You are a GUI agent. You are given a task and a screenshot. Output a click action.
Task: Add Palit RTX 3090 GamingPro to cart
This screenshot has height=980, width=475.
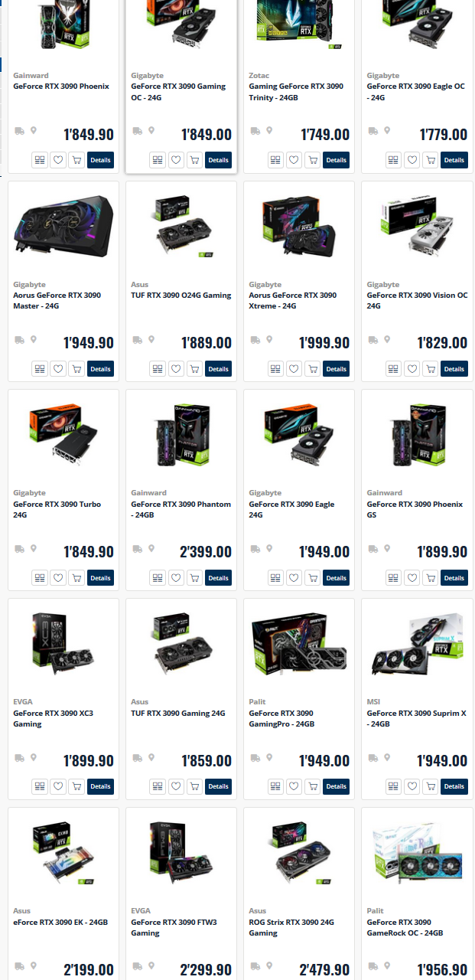coord(312,786)
